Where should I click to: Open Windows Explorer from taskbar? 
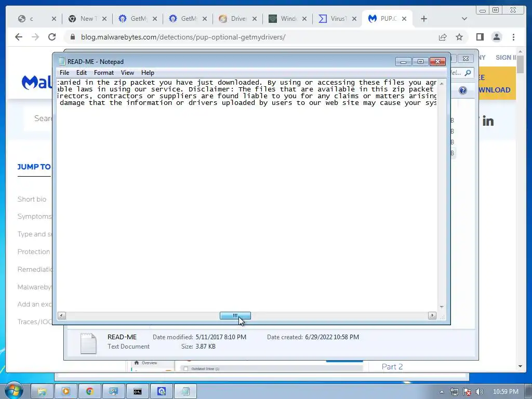coord(42,392)
